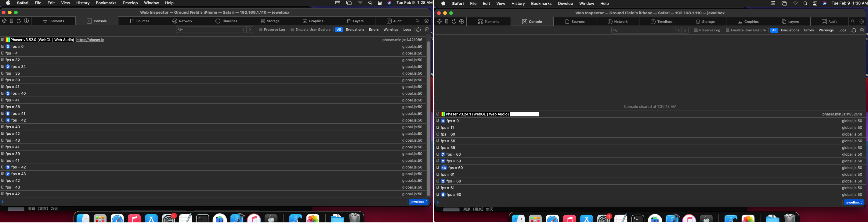Go to previous search result in right window
868x223 pixels.
(x=679, y=30)
